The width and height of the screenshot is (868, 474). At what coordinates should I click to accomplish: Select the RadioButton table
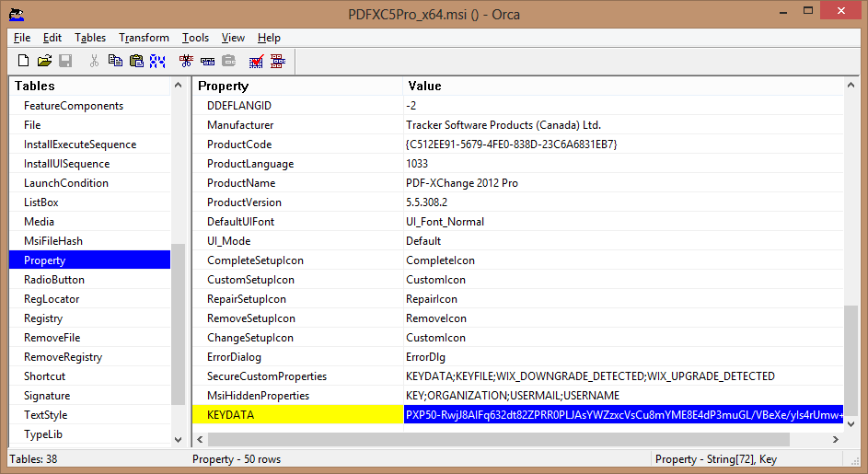(89, 280)
